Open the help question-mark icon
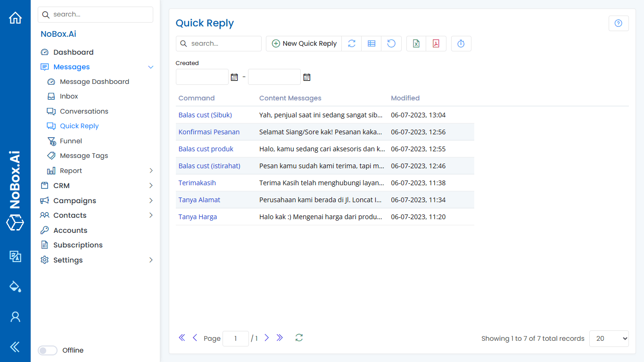644x362 pixels. (618, 23)
